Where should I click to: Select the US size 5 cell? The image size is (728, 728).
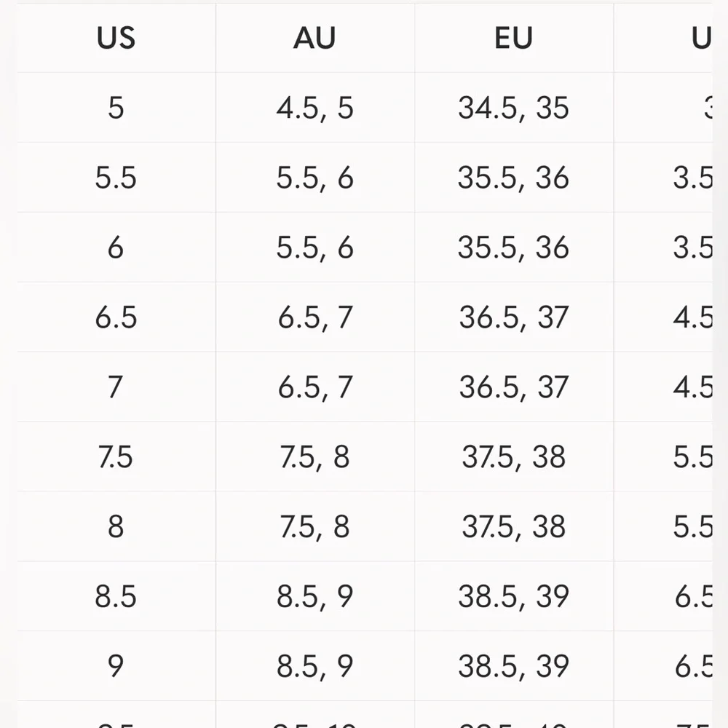coord(116,108)
